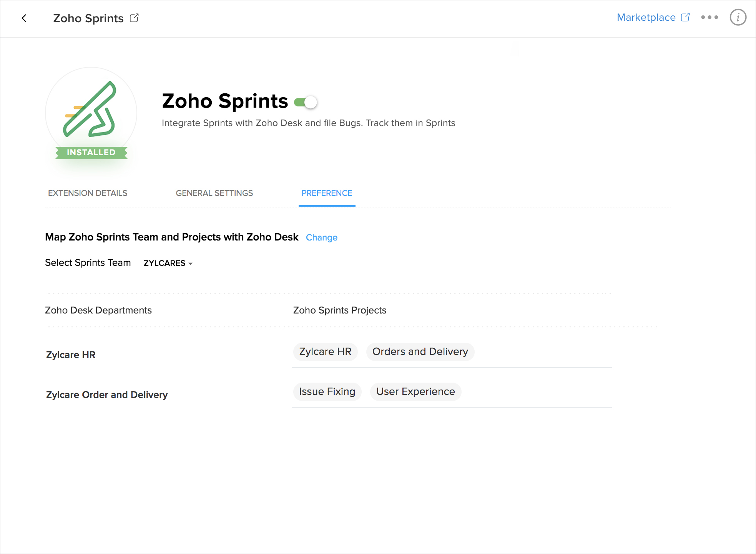Viewport: 756px width, 554px height.
Task: Click the Zylcare Order and Delivery department
Action: pyautogui.click(x=107, y=395)
